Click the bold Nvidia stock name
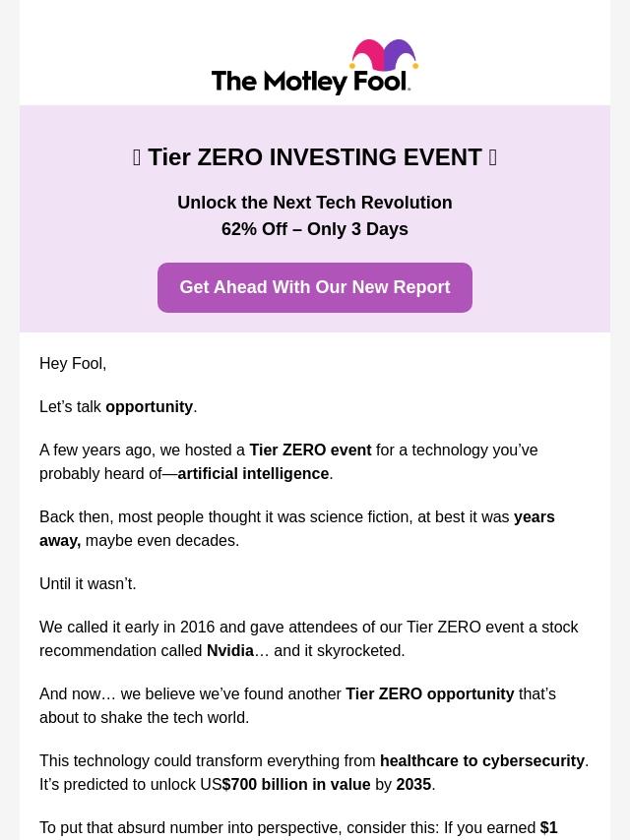This screenshot has height=840, width=630. [230, 651]
